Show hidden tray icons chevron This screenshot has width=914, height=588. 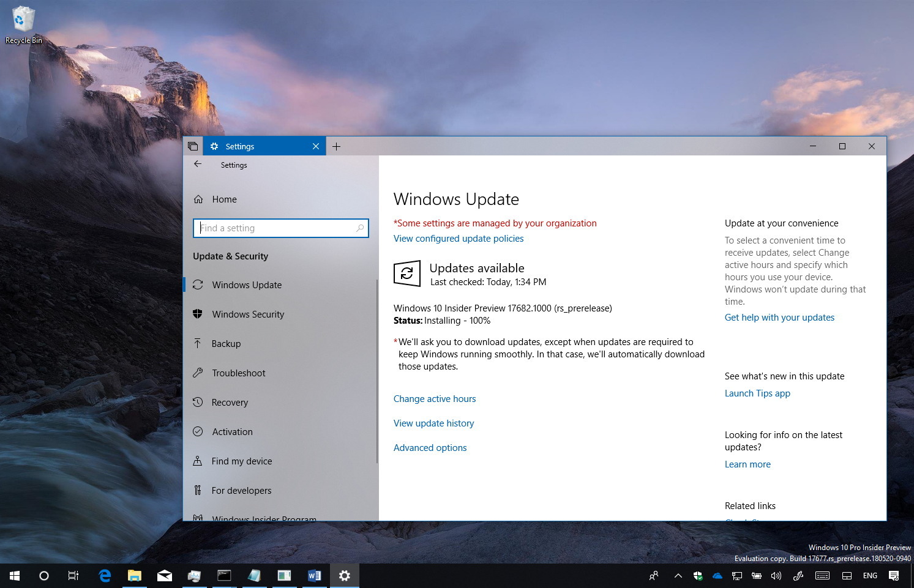click(678, 576)
